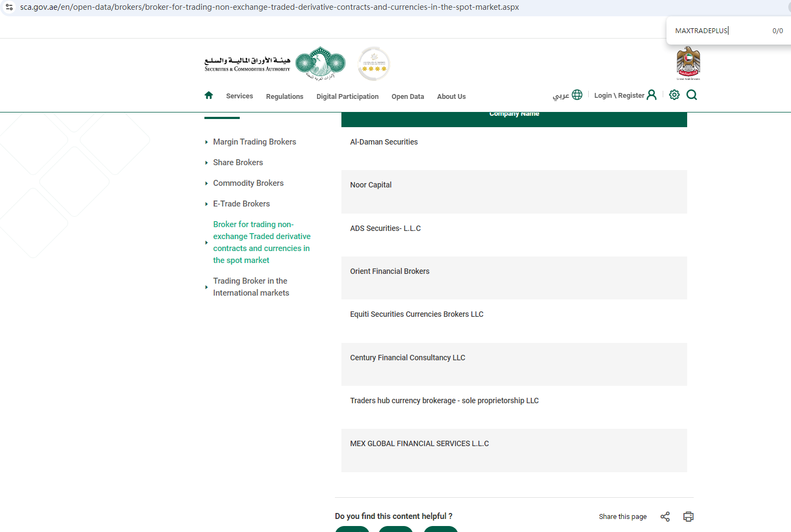This screenshot has height=532, width=791.
Task: Select Century Financial Consultancy LLC row
Action: click(x=514, y=364)
